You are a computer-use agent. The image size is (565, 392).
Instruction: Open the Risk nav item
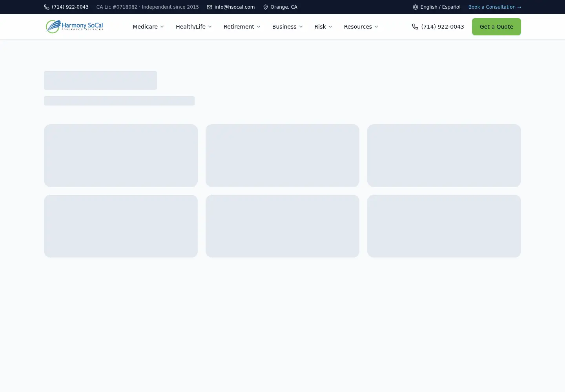pyautogui.click(x=323, y=27)
